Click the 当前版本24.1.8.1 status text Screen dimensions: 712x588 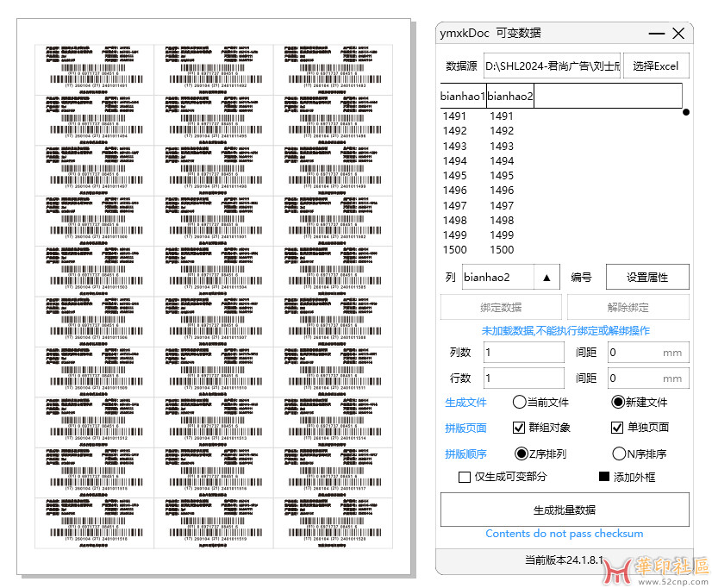(564, 560)
